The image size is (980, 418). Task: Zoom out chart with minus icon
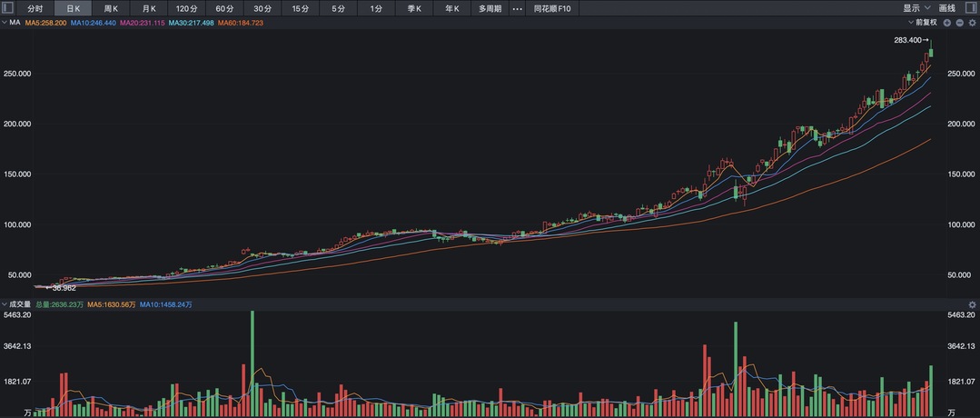959,23
